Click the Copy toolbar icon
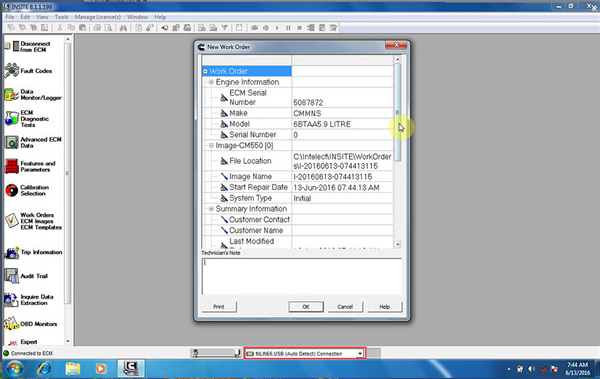600x379 pixels. click(x=71, y=28)
